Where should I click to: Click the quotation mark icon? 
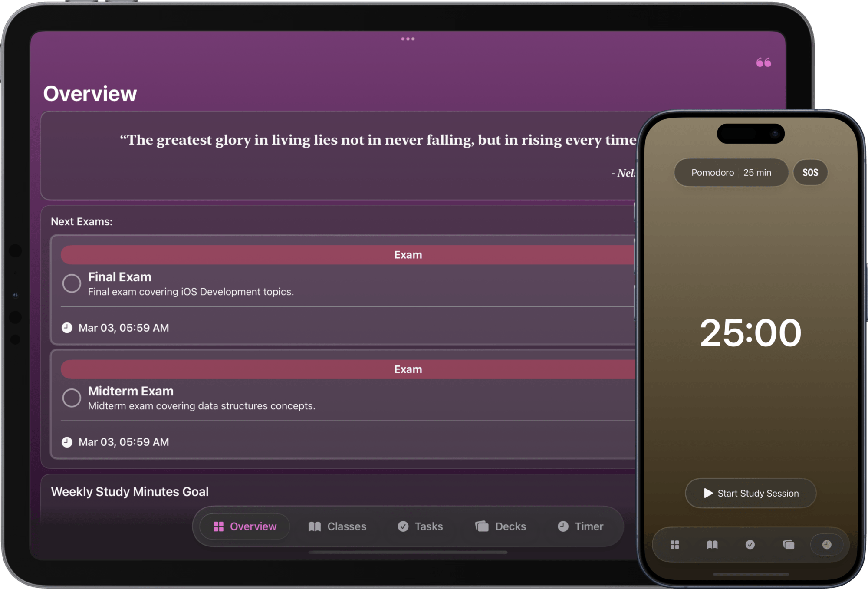click(763, 63)
